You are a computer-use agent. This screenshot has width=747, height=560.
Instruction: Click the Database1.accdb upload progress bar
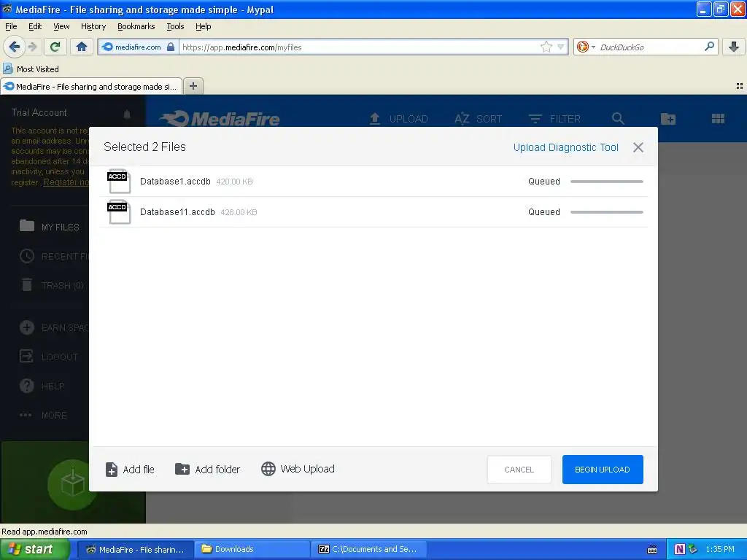point(606,182)
